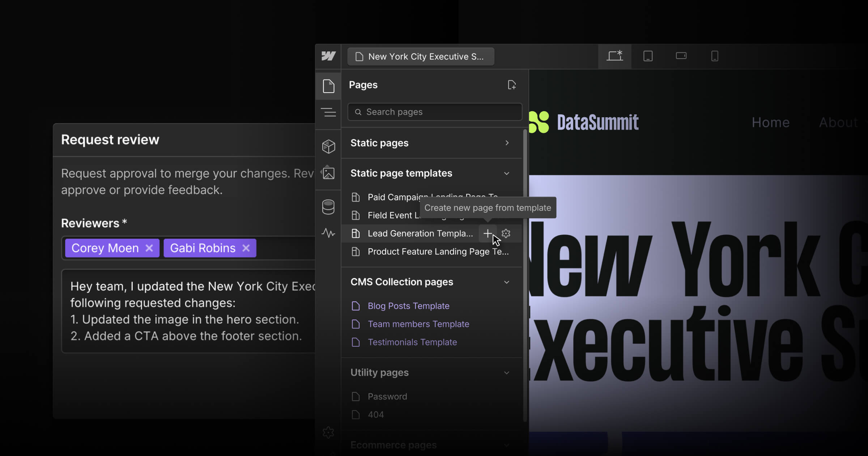Collapse the CMS Collection pages section

(x=507, y=282)
